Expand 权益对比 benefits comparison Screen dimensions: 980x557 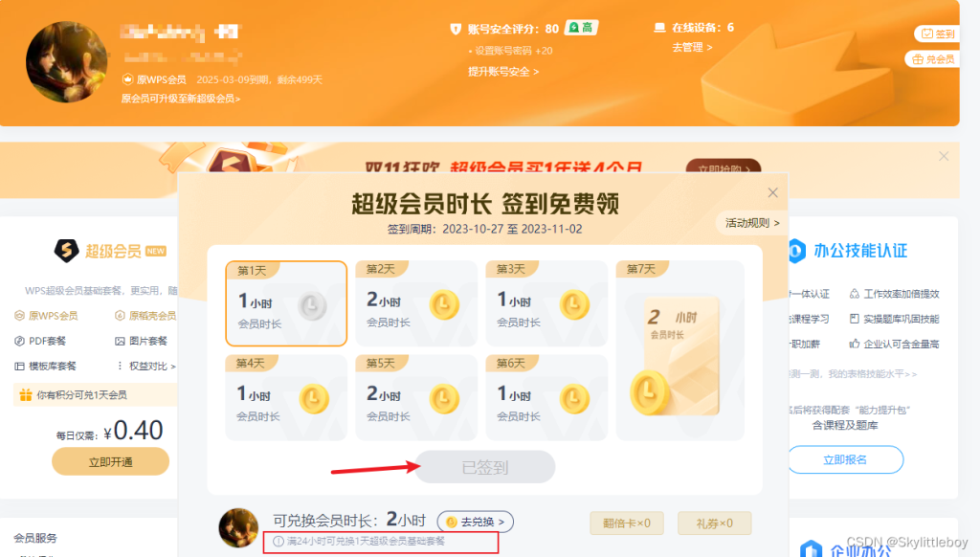click(146, 367)
